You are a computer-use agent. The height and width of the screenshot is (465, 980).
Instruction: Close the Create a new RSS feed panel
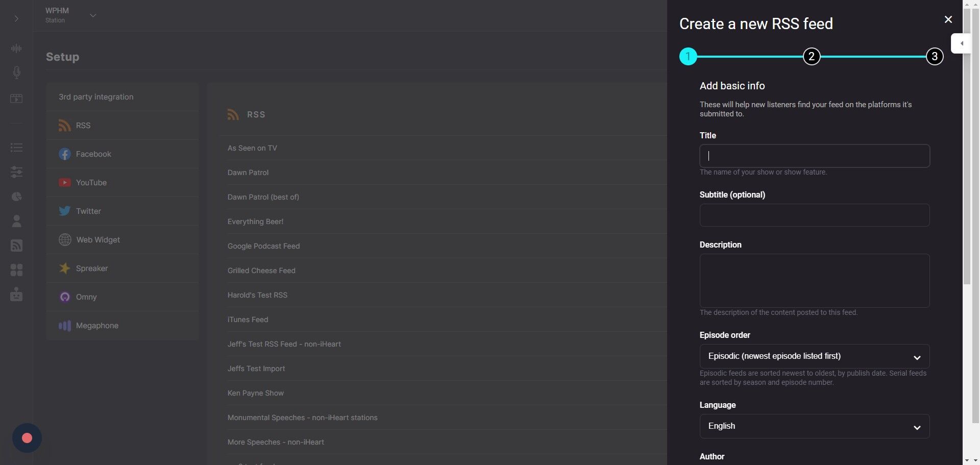pyautogui.click(x=948, y=19)
